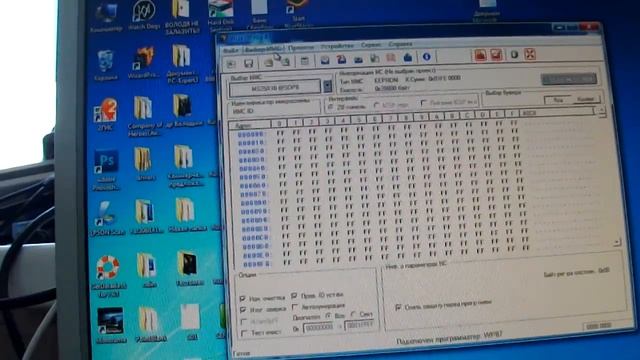Click the dark round toolbar icon
This screenshot has width=640, height=360.
pyautogui.click(x=514, y=54)
